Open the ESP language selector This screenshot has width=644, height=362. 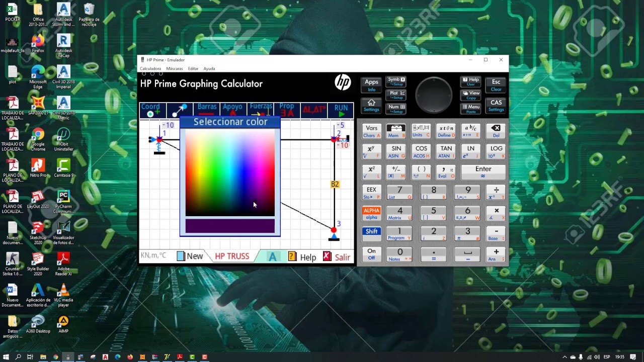(607, 357)
